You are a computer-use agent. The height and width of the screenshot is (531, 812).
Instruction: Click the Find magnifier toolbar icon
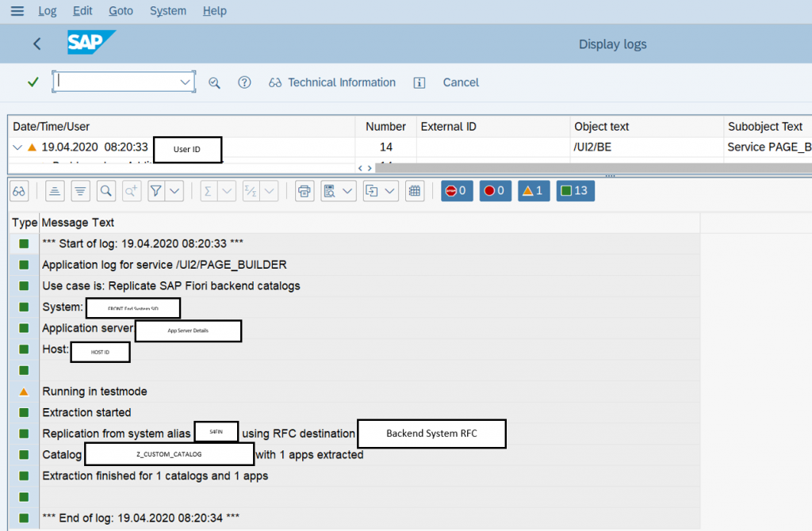pos(106,191)
